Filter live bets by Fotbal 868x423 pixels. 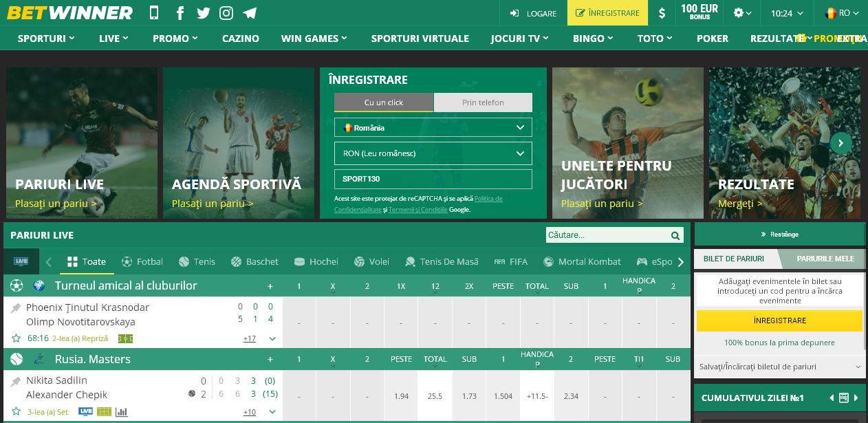tap(142, 261)
